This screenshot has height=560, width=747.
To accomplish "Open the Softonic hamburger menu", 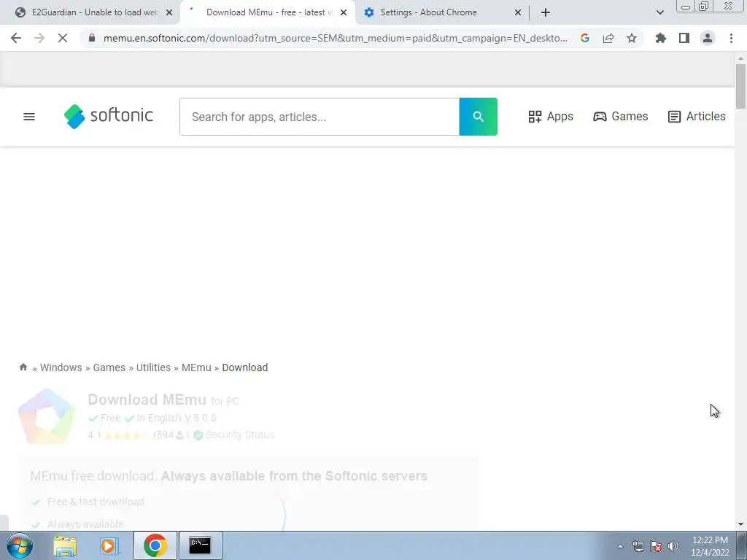I will coord(29,117).
